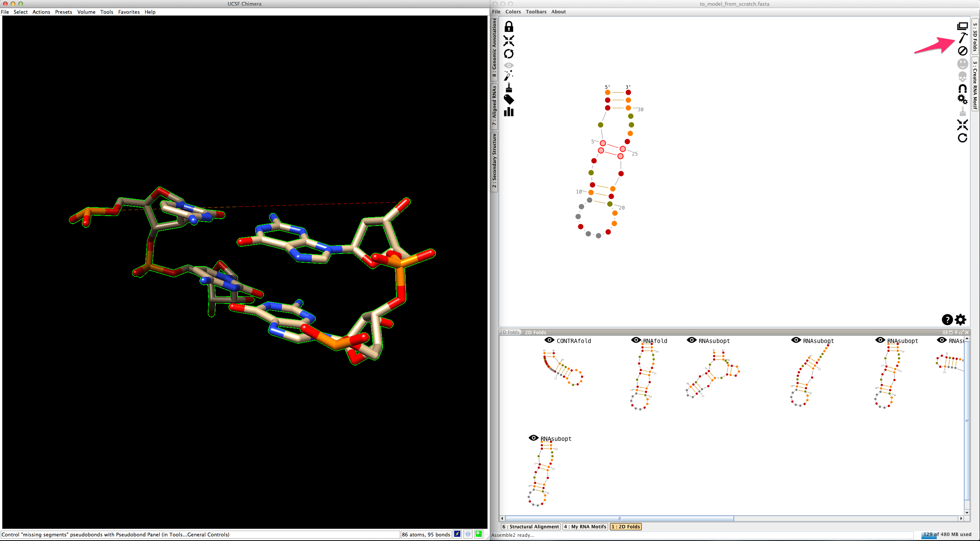Click the magnet icon in right toolbar
Screen dimensions: 980x541
[x=962, y=89]
